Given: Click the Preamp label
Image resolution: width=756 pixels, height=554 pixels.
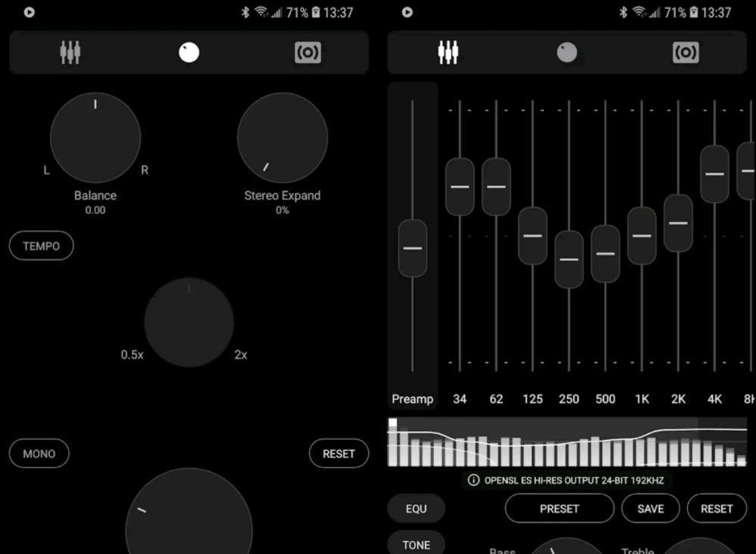Looking at the screenshot, I should 413,399.
